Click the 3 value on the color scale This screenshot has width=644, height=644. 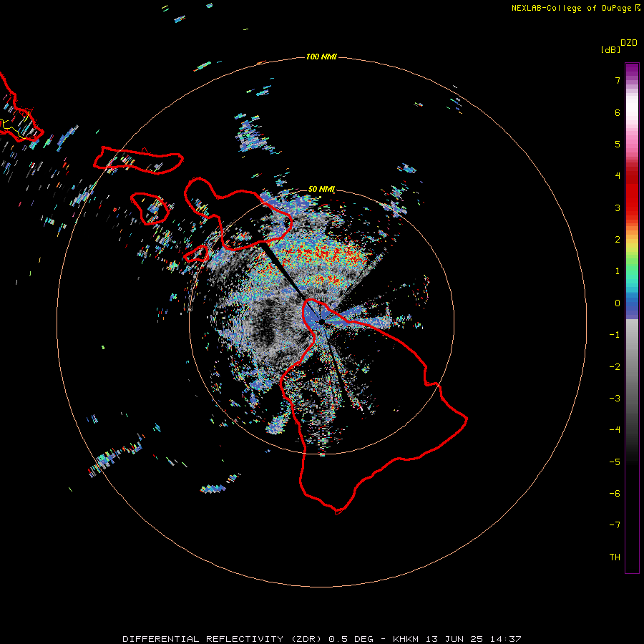coord(618,208)
